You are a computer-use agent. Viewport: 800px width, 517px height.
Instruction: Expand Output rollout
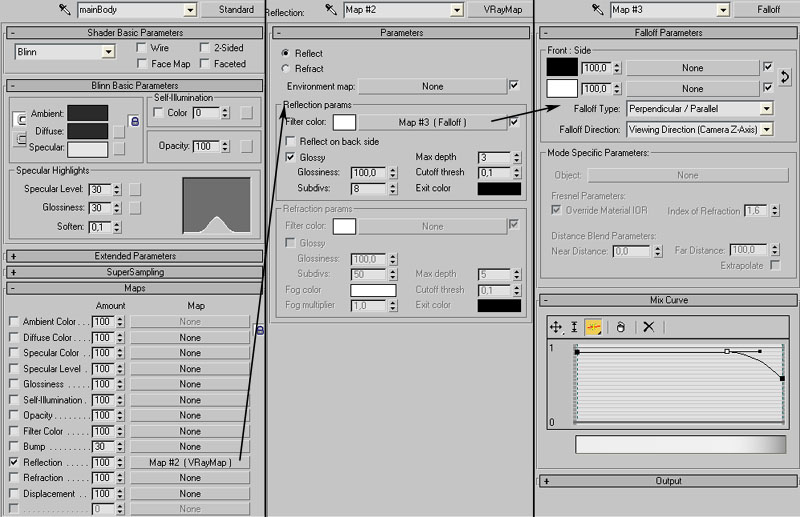point(668,481)
